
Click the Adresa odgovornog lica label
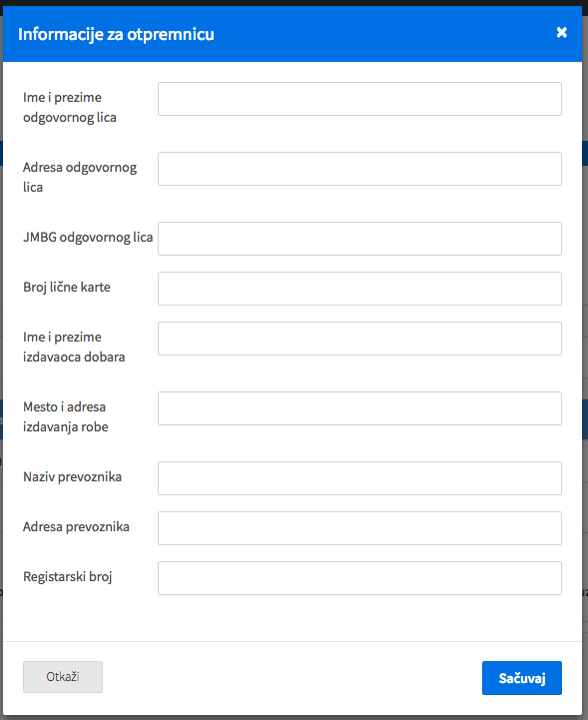[x=80, y=177]
